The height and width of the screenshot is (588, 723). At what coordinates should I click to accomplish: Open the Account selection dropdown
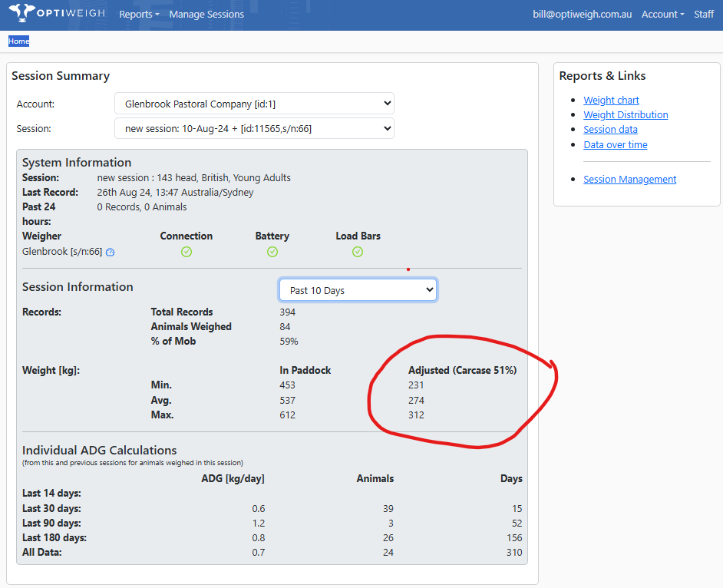tap(254, 104)
